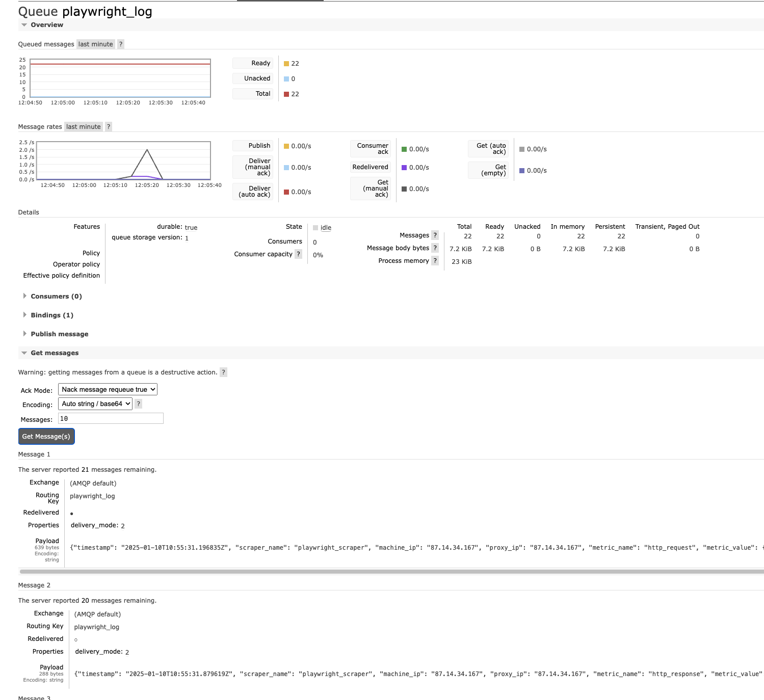Expand the Consumers (0) section
The image size is (764, 700).
(x=56, y=297)
